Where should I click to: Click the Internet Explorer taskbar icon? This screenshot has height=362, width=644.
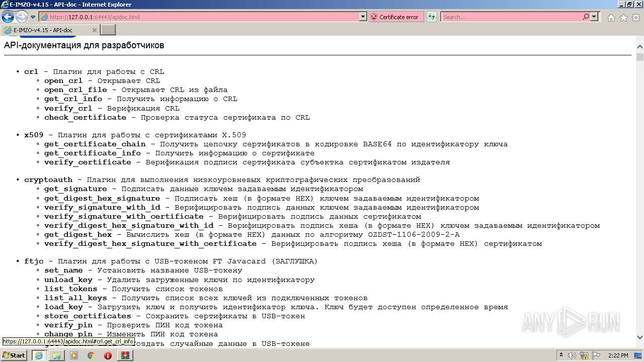point(39,355)
